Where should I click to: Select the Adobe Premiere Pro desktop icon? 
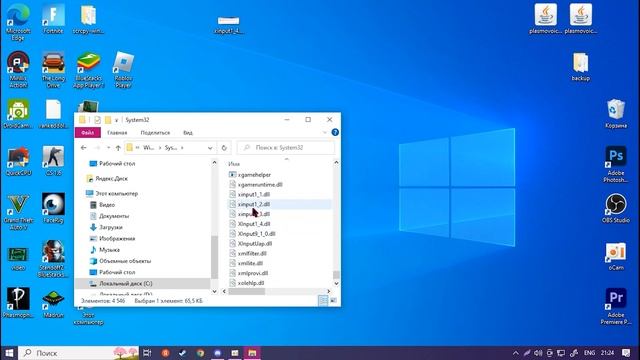coord(616,306)
